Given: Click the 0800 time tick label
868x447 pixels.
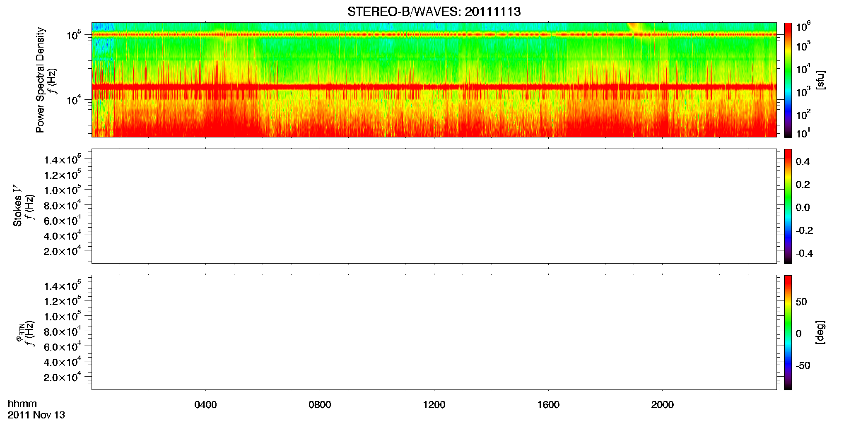Looking at the screenshot, I should [x=320, y=405].
